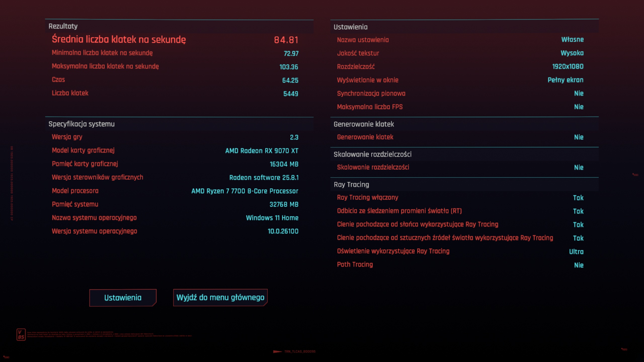The image size is (644, 362).
Task: Select the V 85 badge icon
Action: [x=21, y=335]
